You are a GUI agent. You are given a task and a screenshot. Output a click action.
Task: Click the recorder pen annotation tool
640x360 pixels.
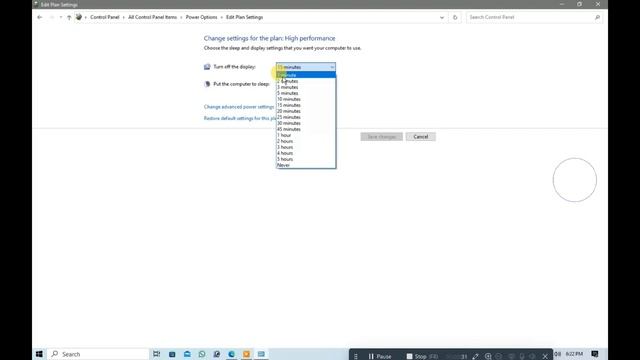pos(475,356)
